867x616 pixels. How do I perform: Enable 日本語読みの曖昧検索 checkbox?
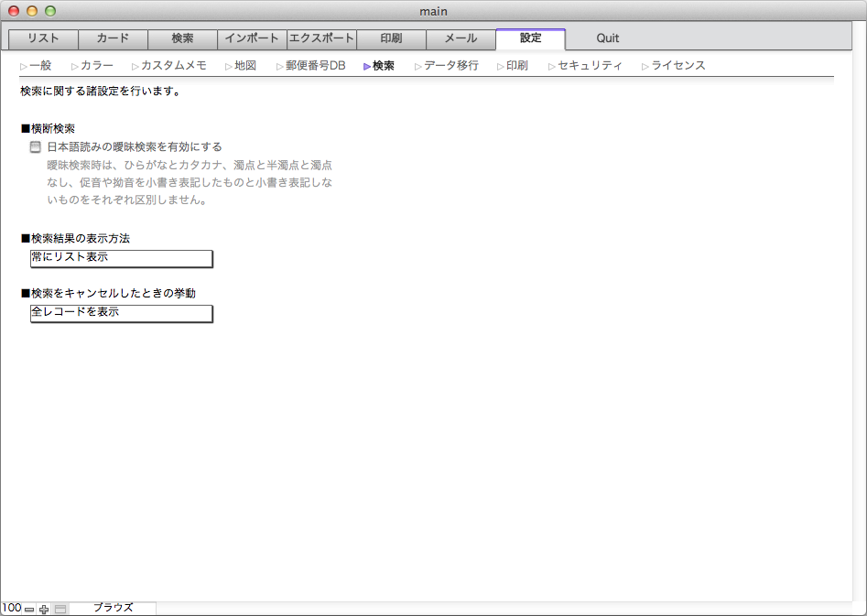coord(36,146)
